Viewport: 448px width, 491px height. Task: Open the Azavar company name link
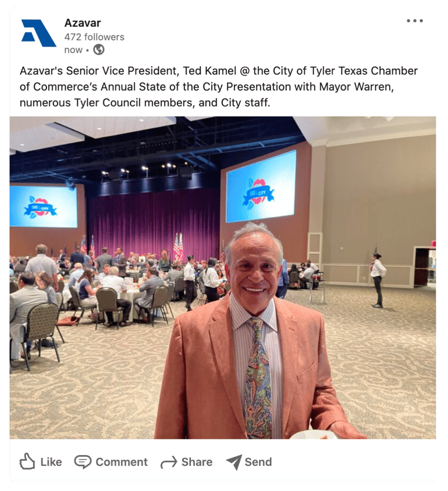(x=82, y=23)
